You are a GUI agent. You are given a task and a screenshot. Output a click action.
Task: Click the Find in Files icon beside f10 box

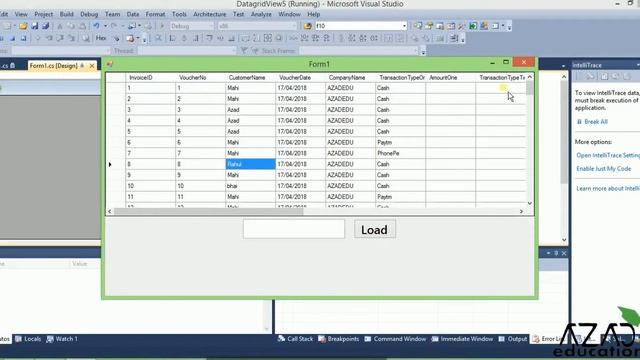307,26
